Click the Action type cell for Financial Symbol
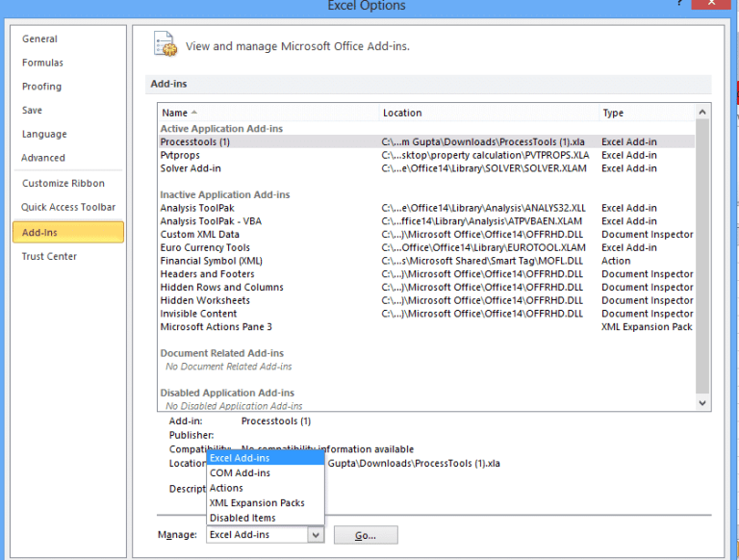 tap(616, 261)
